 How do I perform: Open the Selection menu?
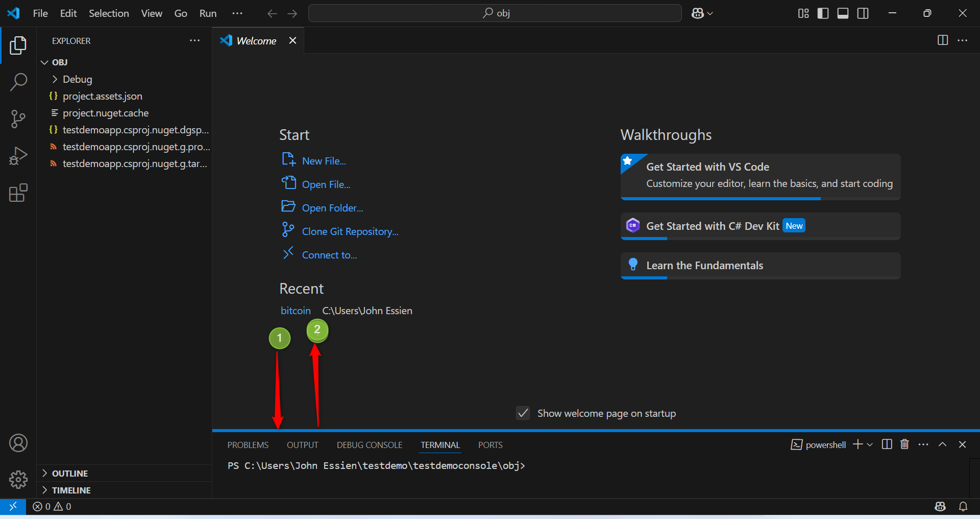click(x=109, y=13)
